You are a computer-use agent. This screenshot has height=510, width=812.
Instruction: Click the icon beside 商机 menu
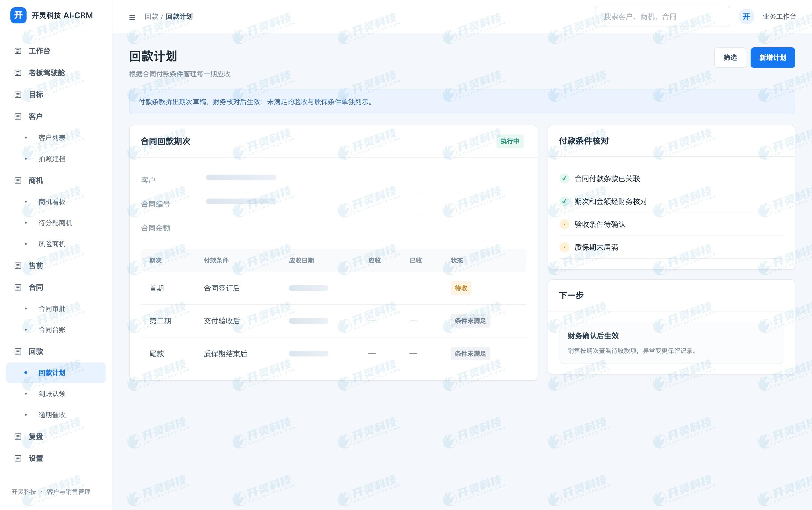18,181
